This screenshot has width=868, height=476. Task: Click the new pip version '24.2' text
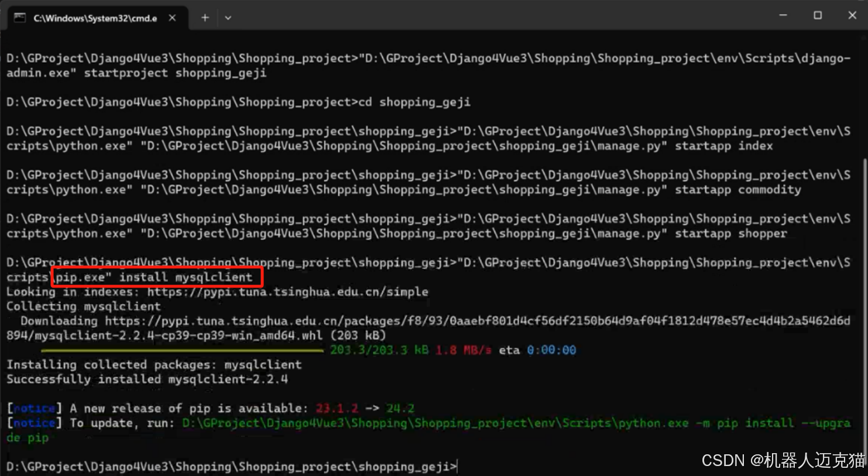400,409
